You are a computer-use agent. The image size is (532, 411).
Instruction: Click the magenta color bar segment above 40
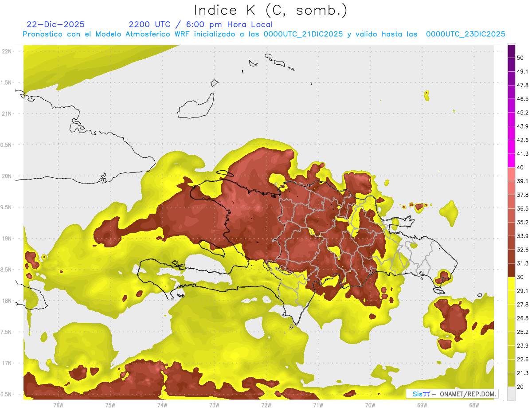(x=511, y=160)
